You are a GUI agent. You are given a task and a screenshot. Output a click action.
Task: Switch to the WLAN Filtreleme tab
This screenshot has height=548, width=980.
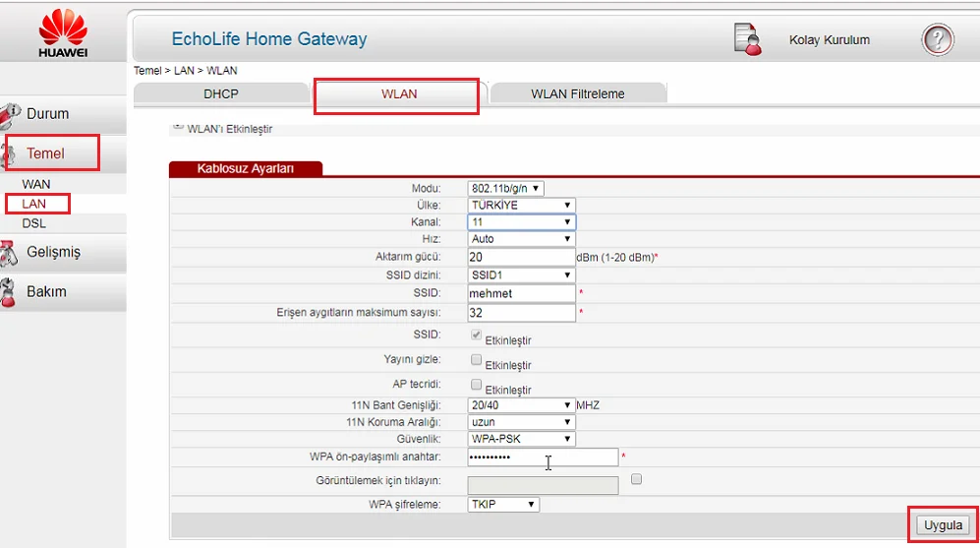pyautogui.click(x=577, y=93)
